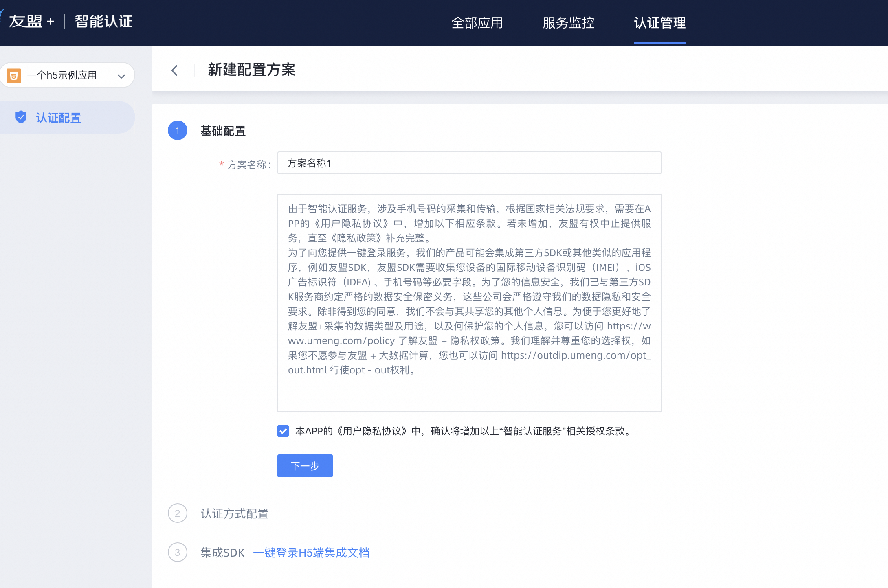Uncheck the 用户隐私协议 confirmation checkbox

(x=283, y=431)
